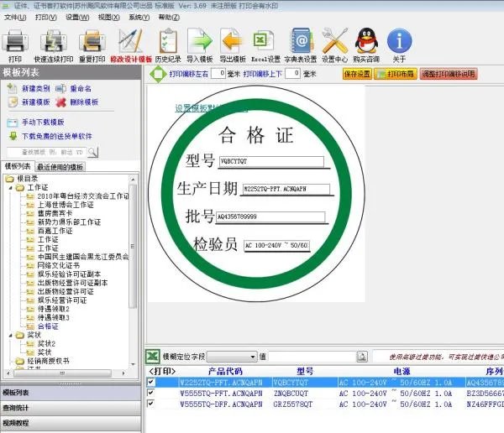Start 快速连续打印 from the toolbar

[54, 40]
